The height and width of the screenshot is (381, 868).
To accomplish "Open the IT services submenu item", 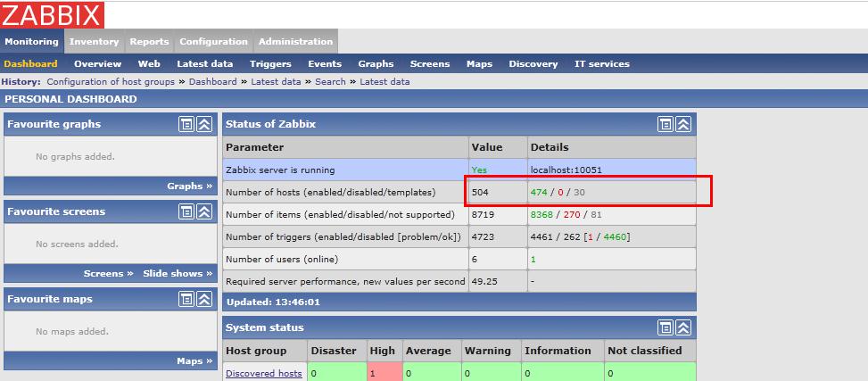I will click(x=602, y=63).
